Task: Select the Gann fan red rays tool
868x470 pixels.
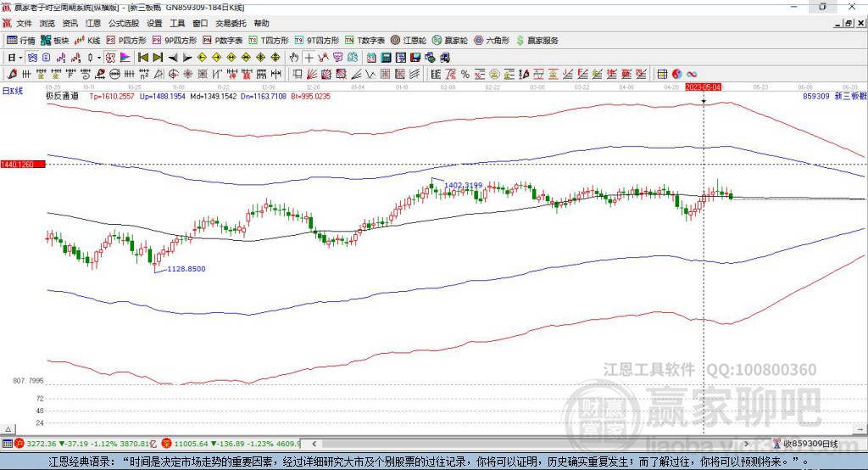Action: tap(312, 74)
